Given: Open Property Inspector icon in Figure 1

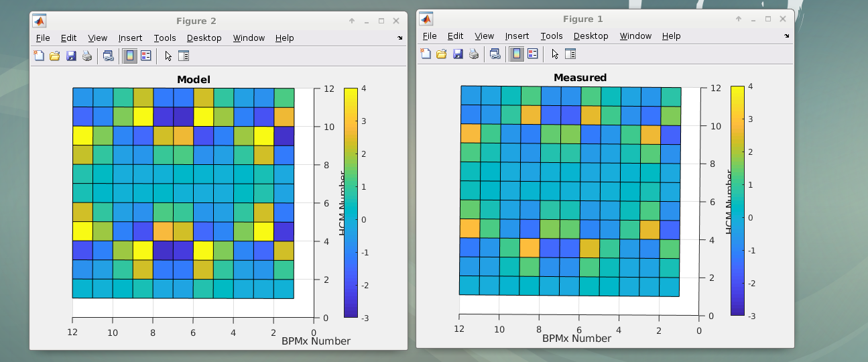Looking at the screenshot, I should click(x=571, y=54).
